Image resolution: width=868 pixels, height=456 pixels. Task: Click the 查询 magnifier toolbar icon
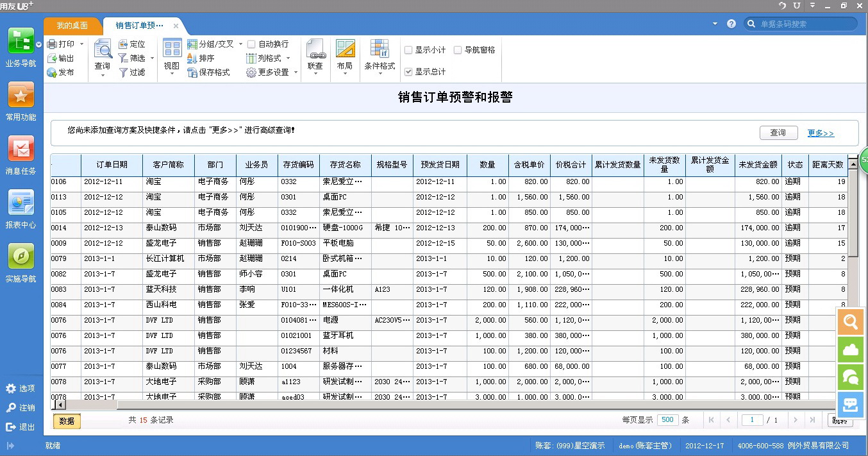click(x=103, y=49)
